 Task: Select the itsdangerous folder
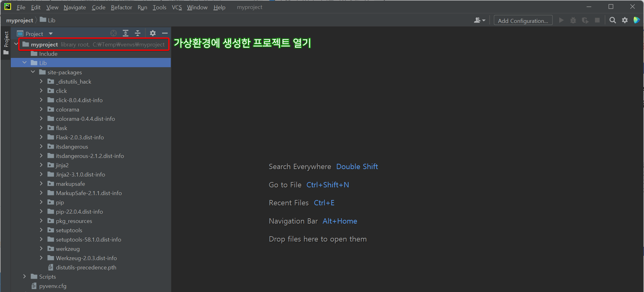click(72, 146)
